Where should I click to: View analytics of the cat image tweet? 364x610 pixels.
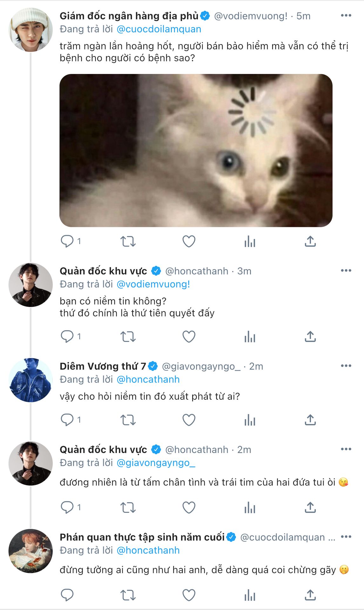coord(250,241)
